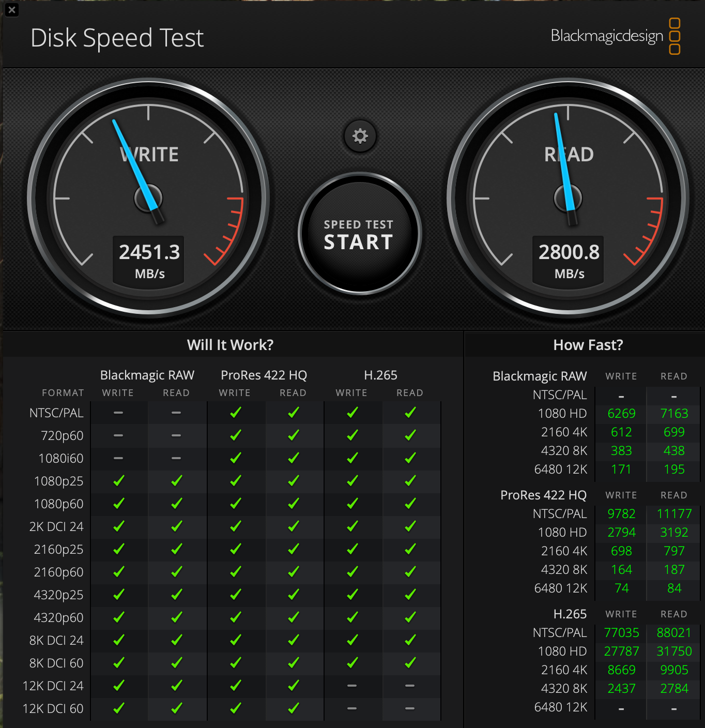The image size is (705, 728).
Task: Click ProRes 422 HQ write checkmark for 1080p60
Action: click(236, 504)
